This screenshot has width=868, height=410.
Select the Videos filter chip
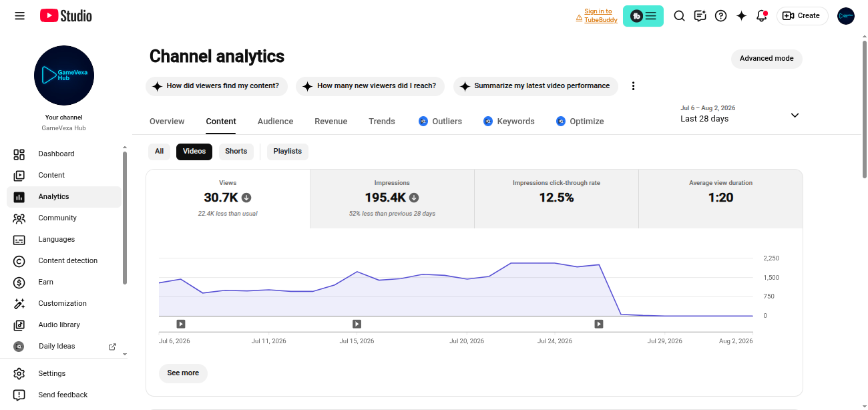coord(194,152)
